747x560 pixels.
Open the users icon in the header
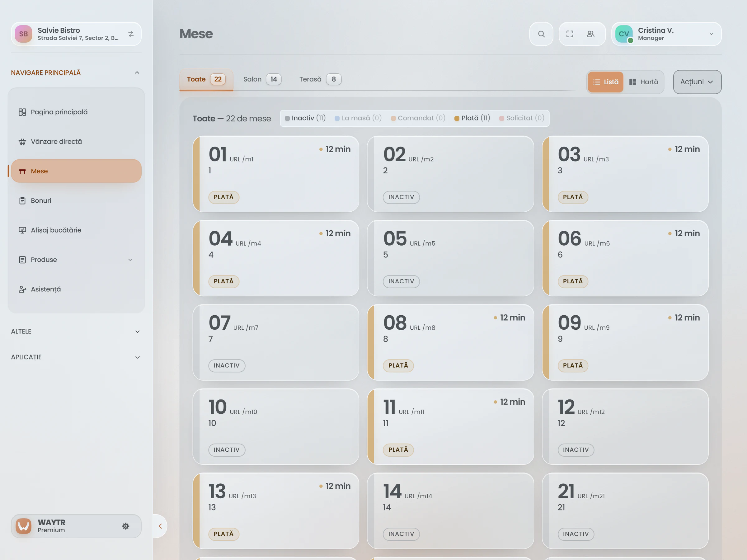[590, 34]
